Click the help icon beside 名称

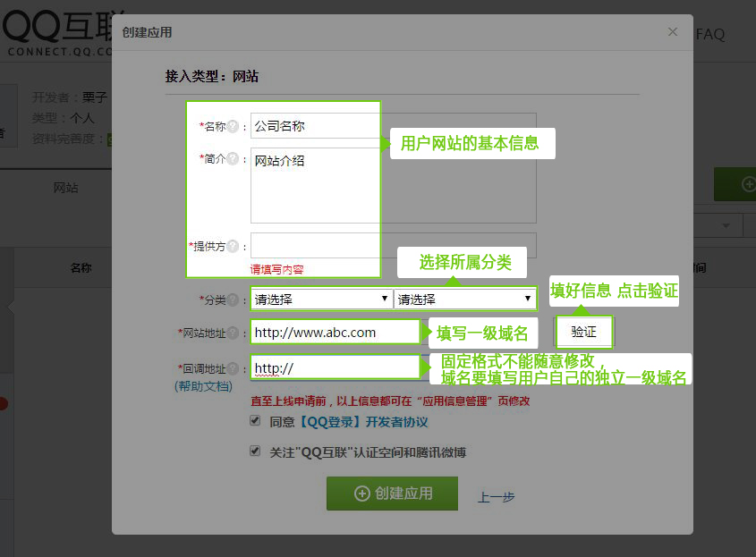pyautogui.click(x=233, y=126)
